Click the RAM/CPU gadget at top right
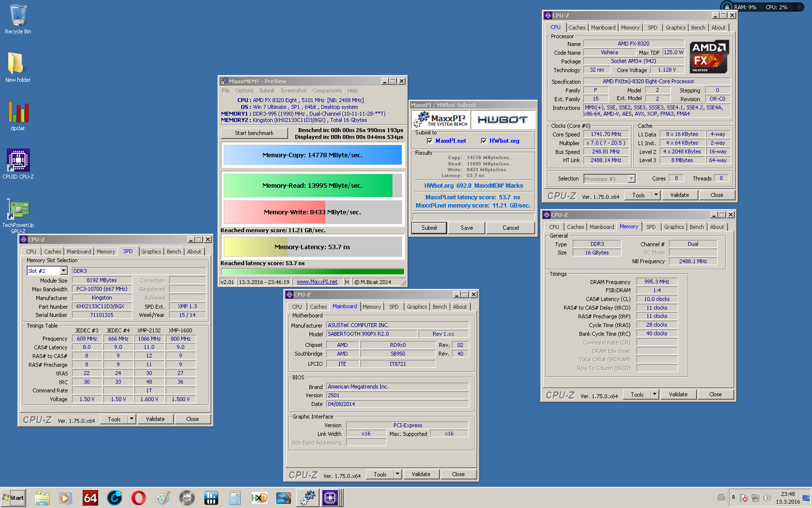 [x=762, y=7]
